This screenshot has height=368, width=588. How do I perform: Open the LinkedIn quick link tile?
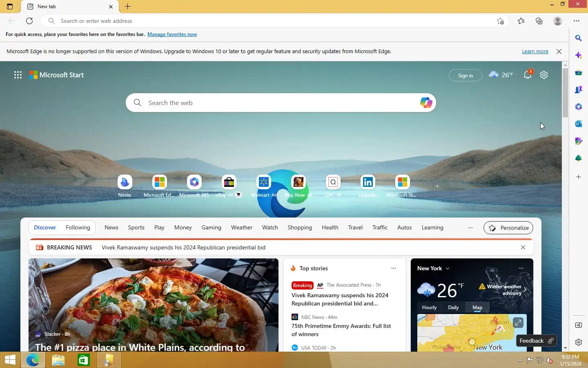(367, 186)
